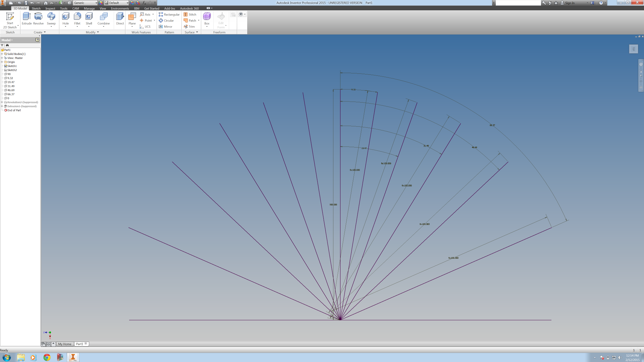This screenshot has width=644, height=362.
Task: Select the Trim surface tool
Action: [190, 26]
